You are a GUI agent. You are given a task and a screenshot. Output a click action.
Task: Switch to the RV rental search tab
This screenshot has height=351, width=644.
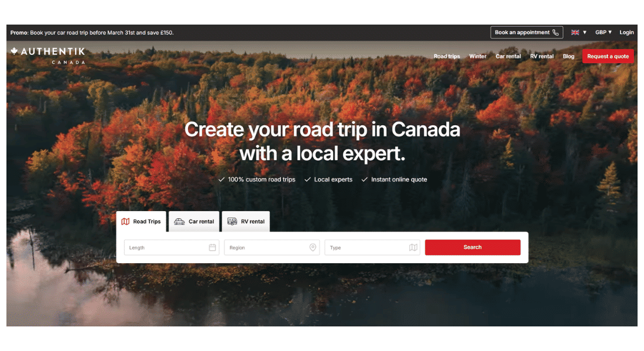(x=246, y=222)
